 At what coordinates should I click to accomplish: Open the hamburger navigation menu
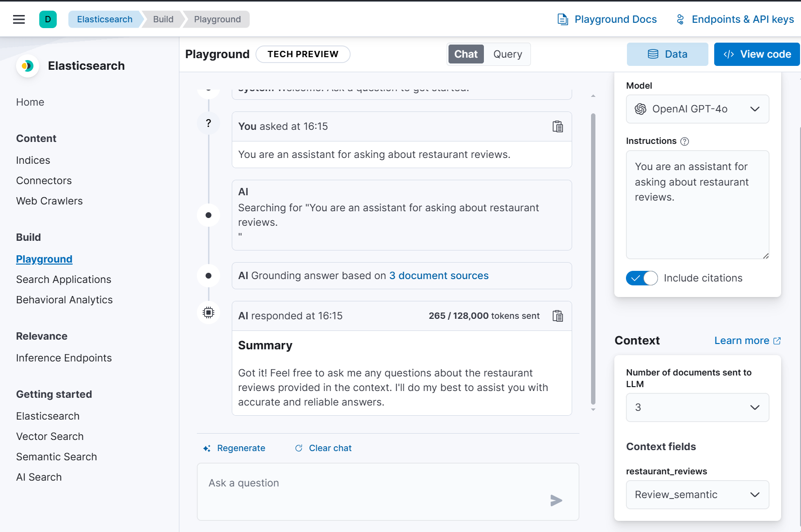tap(19, 19)
